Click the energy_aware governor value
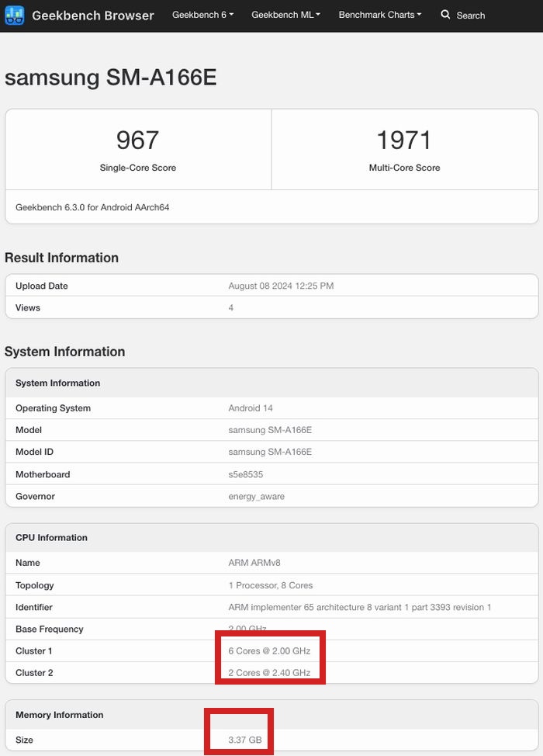This screenshot has width=543, height=756. tap(256, 496)
